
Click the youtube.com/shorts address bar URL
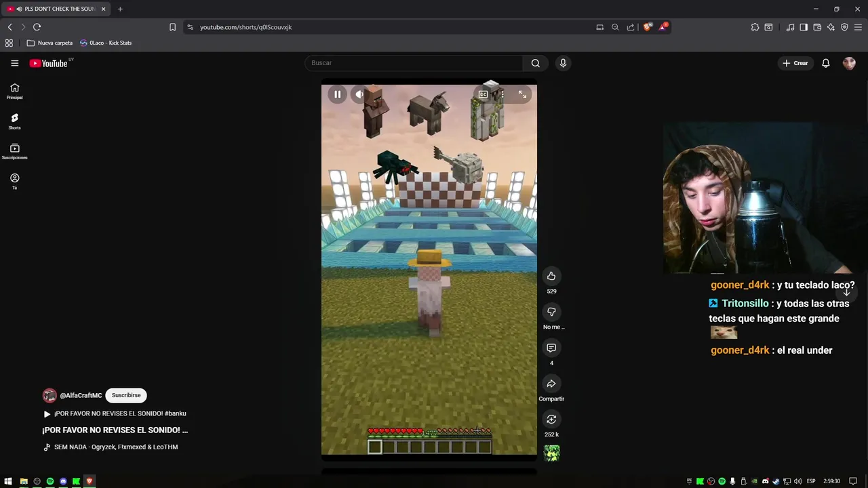tap(245, 27)
